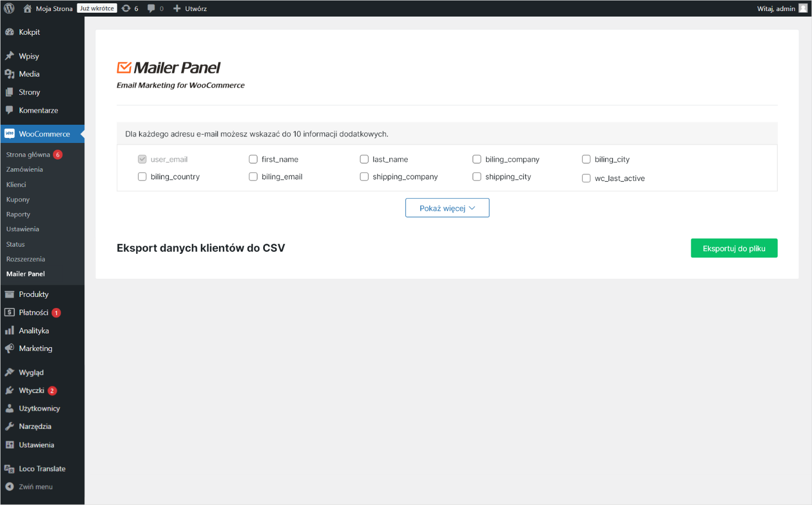Click the Witaj, admin account link
This screenshot has width=812, height=505.
(776, 8)
